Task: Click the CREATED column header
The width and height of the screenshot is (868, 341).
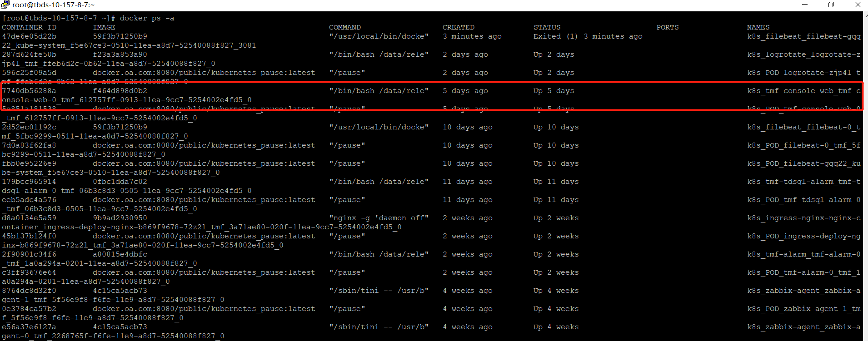Action: click(459, 27)
